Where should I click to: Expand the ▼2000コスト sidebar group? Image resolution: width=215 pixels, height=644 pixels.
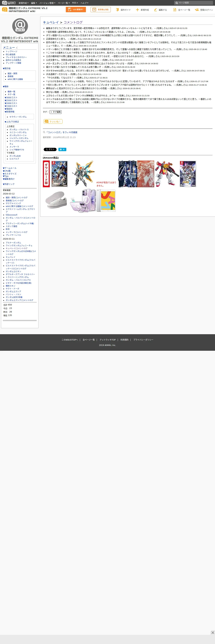coord(11,103)
